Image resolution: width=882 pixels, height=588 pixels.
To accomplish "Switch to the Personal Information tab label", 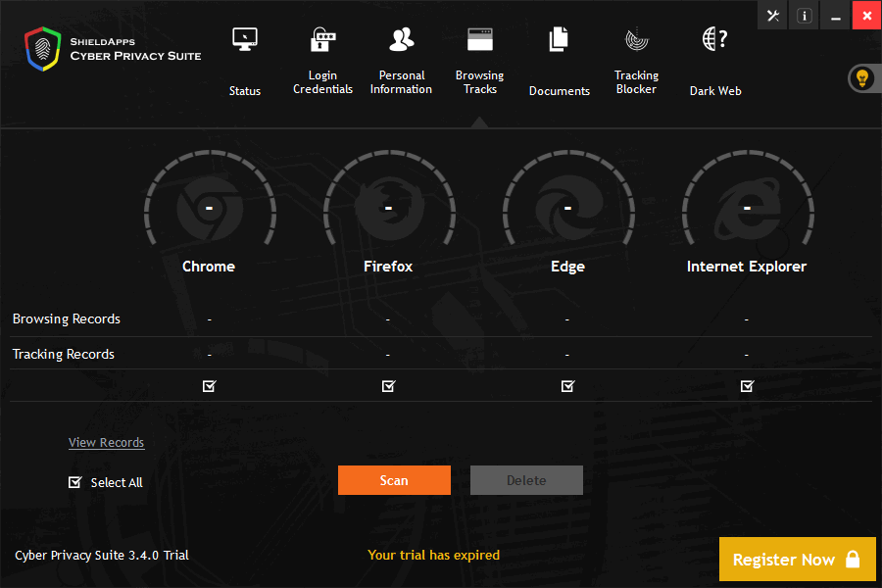I will [401, 82].
